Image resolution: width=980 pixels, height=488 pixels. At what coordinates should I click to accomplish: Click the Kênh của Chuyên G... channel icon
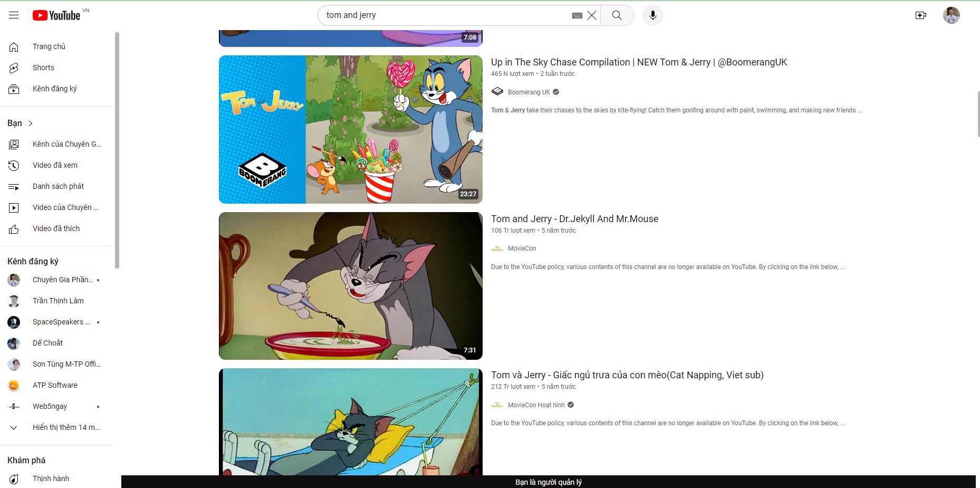tap(14, 145)
